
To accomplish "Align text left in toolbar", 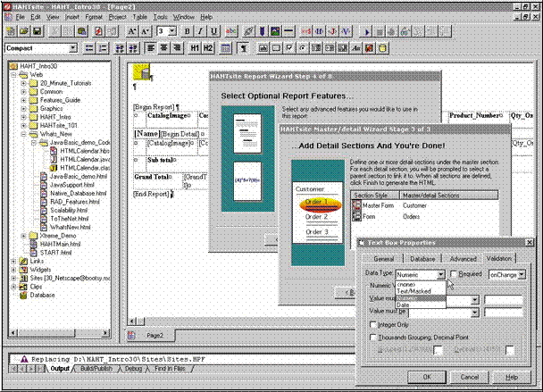I will click(151, 48).
